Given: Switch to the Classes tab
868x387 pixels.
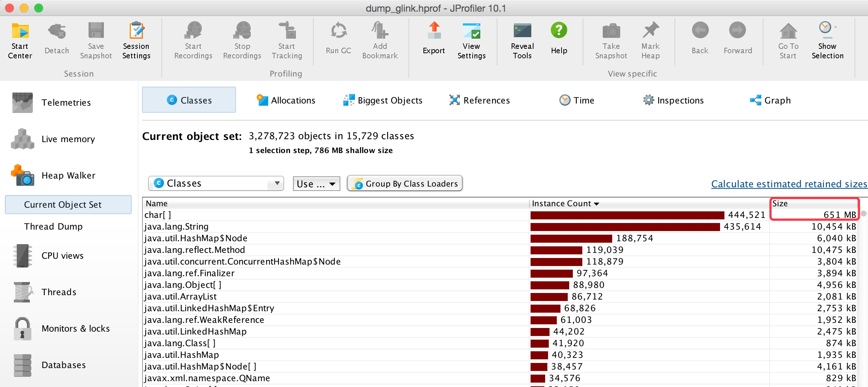Looking at the screenshot, I should (189, 100).
